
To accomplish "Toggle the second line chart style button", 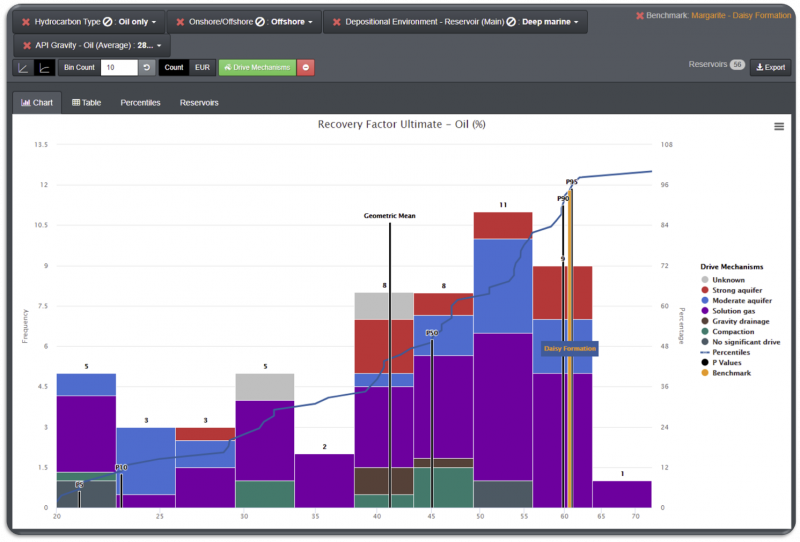I will tap(44, 67).
